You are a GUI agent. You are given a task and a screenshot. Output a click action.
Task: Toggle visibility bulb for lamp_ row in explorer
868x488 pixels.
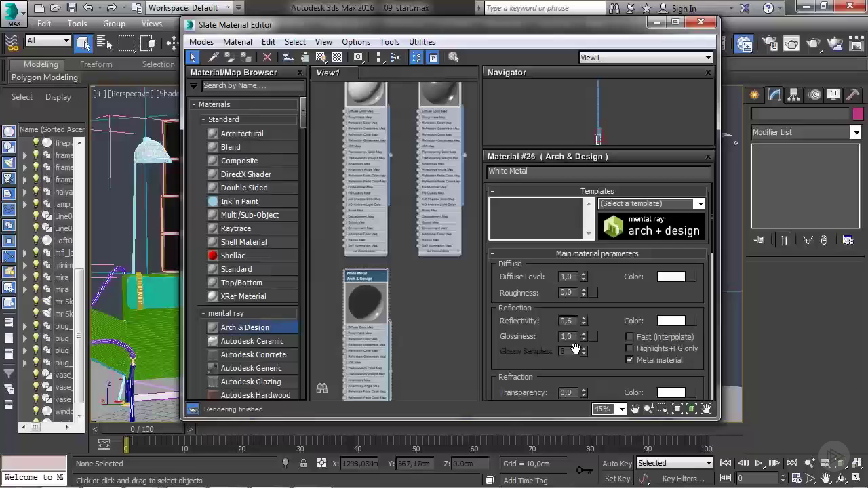36,204
